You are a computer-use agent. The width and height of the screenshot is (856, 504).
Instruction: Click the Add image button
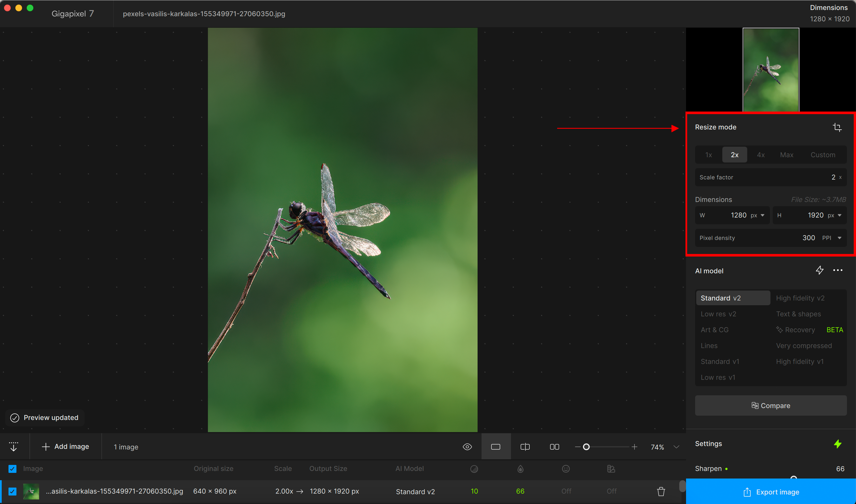(65, 447)
